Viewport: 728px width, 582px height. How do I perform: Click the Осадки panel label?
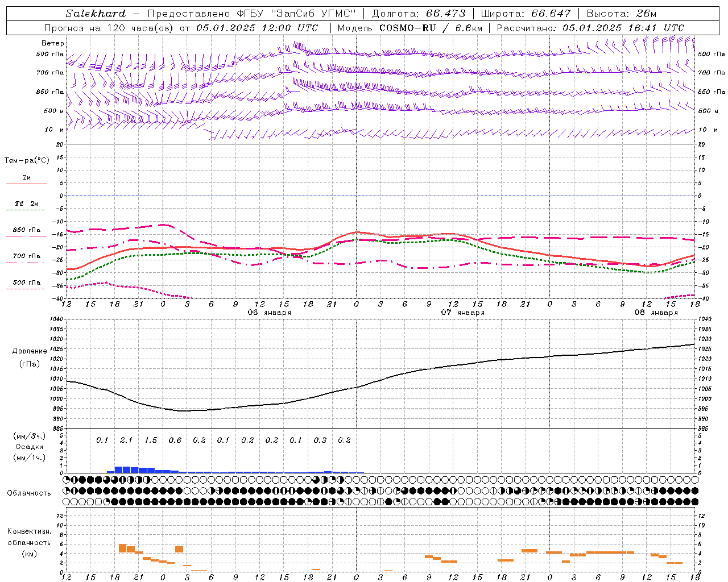29,447
